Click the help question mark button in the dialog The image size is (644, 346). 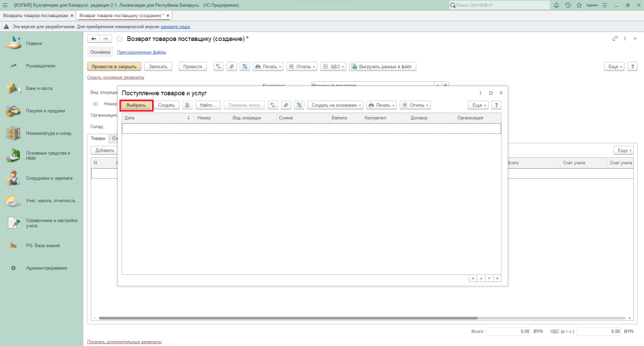(497, 105)
